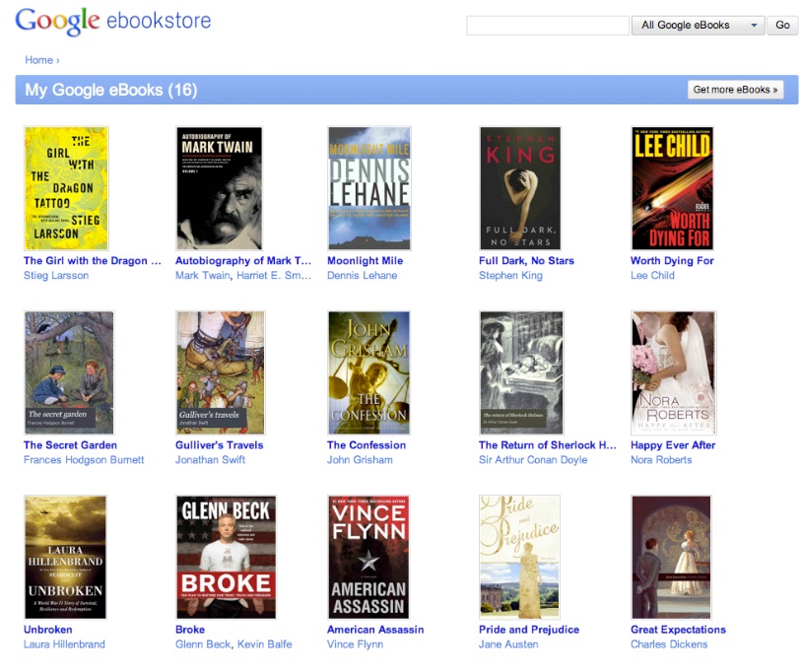Open the Happy Ever After title link

675,445
